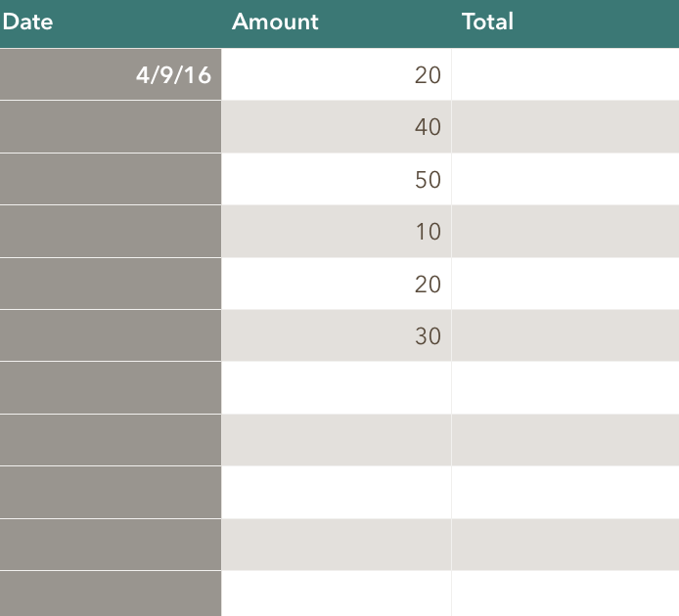679x616 pixels.
Task: Click the first empty Total cell below the Amount 30 row
Action: click(x=566, y=388)
